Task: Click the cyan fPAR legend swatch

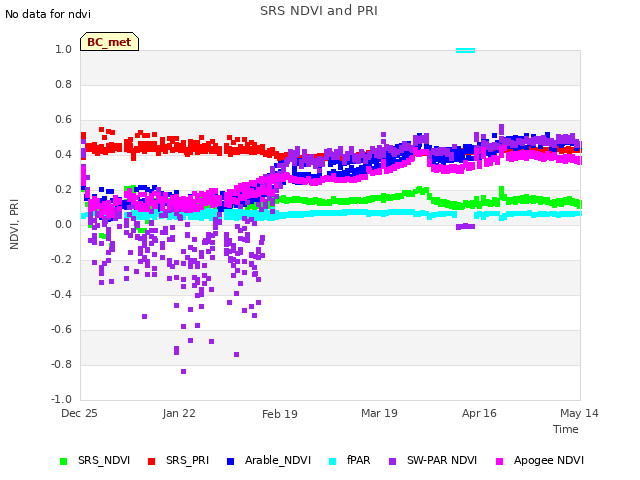Action: (x=333, y=461)
